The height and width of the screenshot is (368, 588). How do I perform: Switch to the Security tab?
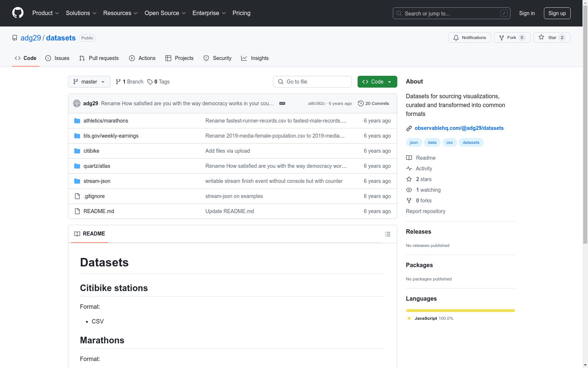coord(218,58)
